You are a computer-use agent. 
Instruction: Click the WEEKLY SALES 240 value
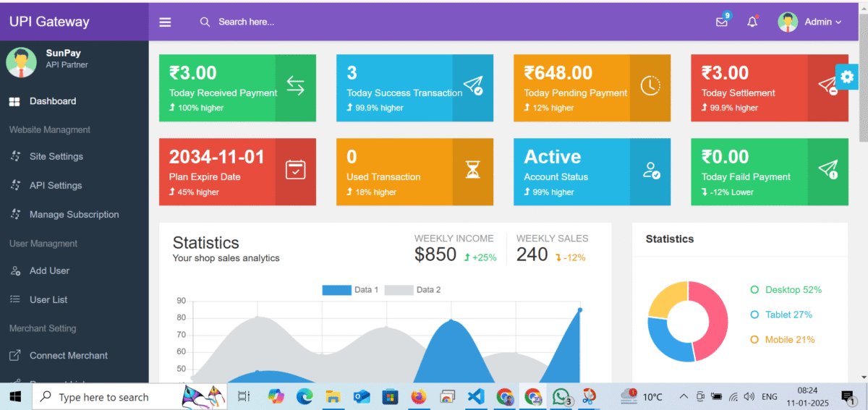pyautogui.click(x=532, y=255)
